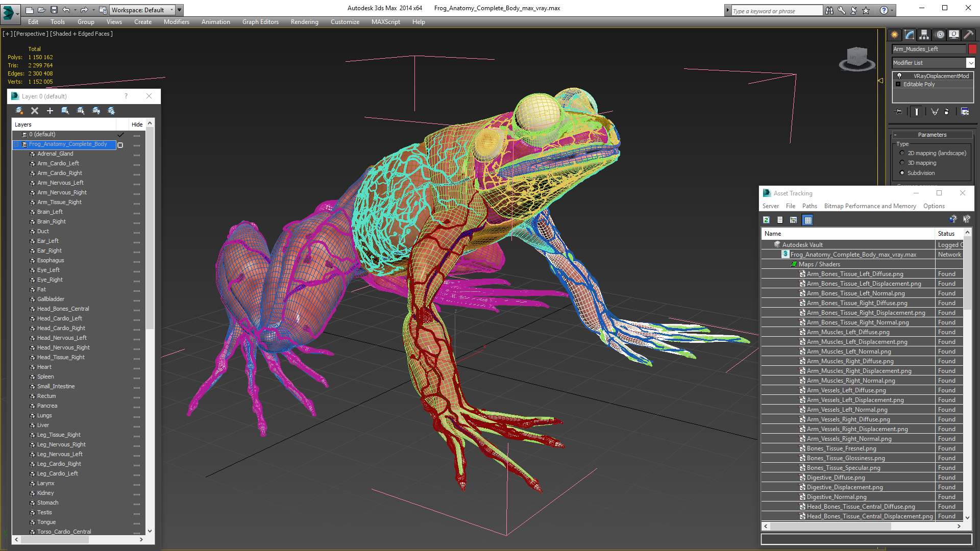Click the Open File folder icon
The height and width of the screenshot is (551, 980).
41,10
